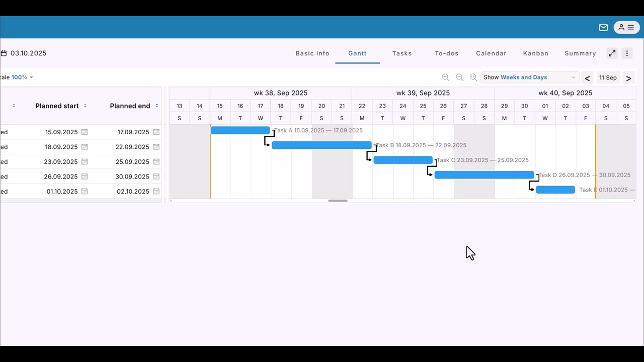This screenshot has height=362, width=644.
Task: Click the planned end date 22.09.2025
Action: (x=132, y=147)
